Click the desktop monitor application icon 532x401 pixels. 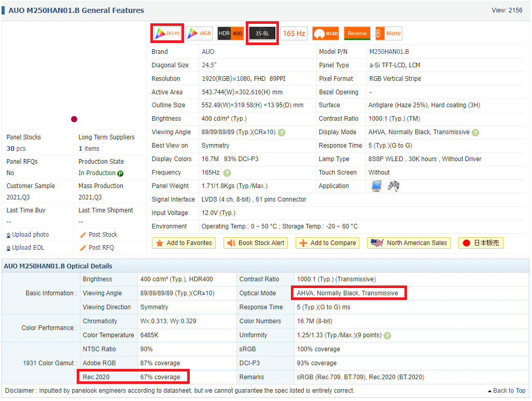pyautogui.click(x=376, y=186)
